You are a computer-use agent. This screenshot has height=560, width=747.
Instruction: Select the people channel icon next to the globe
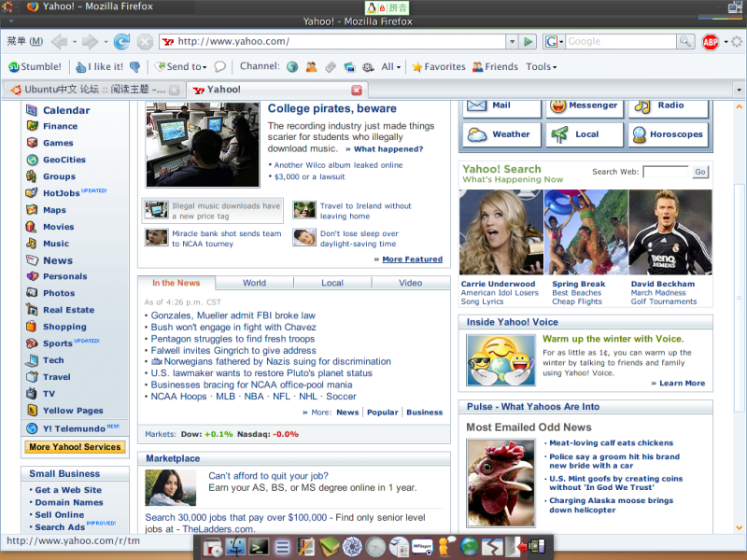[312, 67]
